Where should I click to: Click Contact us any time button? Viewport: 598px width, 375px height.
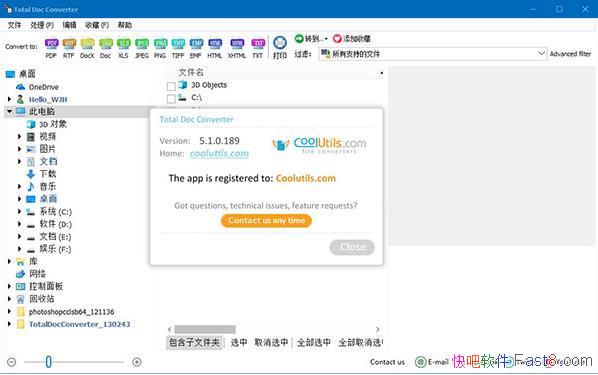[x=266, y=220]
